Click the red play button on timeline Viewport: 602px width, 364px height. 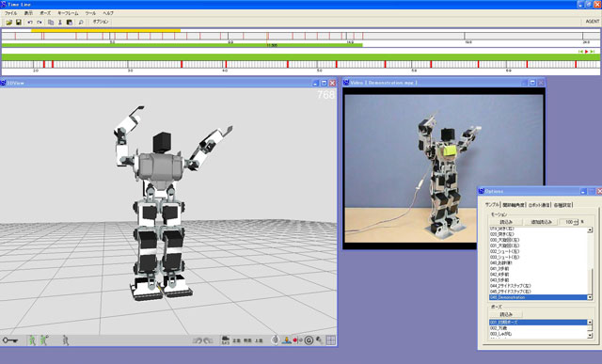(587, 52)
